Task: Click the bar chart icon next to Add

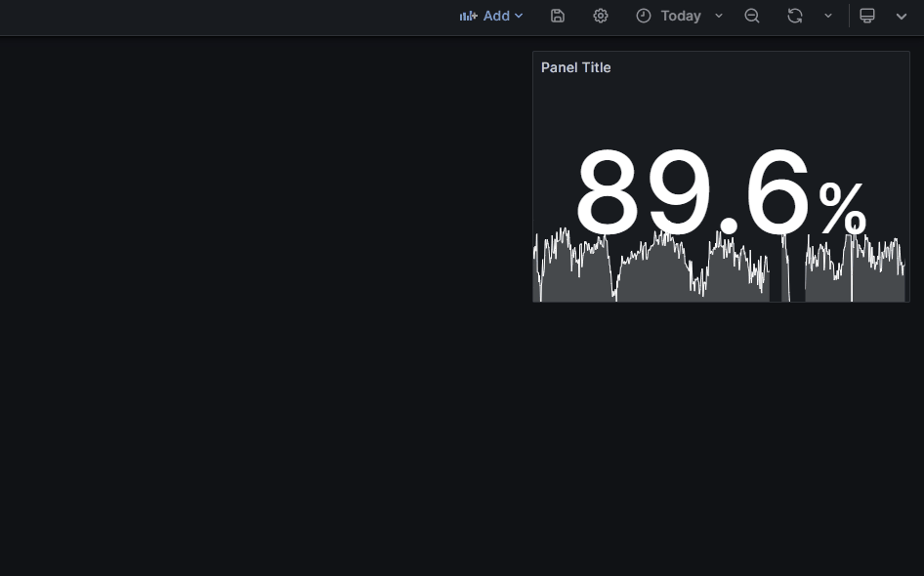Action: pos(468,16)
